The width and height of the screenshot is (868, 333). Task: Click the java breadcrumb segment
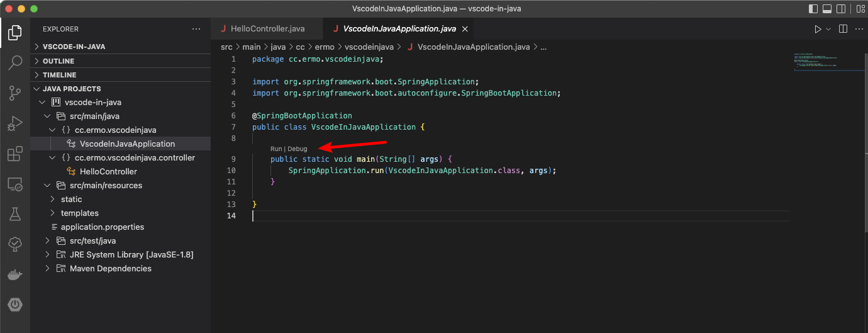[279, 47]
